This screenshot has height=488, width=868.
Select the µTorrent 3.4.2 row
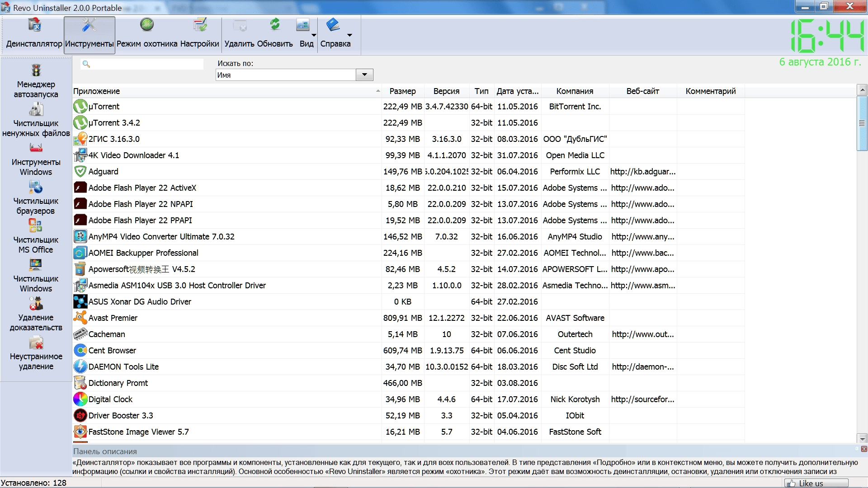click(409, 123)
